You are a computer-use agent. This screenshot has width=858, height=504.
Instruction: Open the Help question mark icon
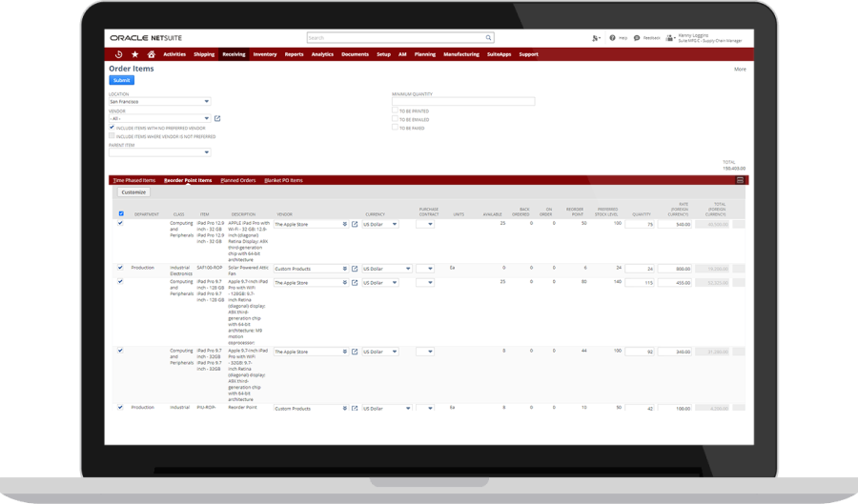[x=612, y=38]
